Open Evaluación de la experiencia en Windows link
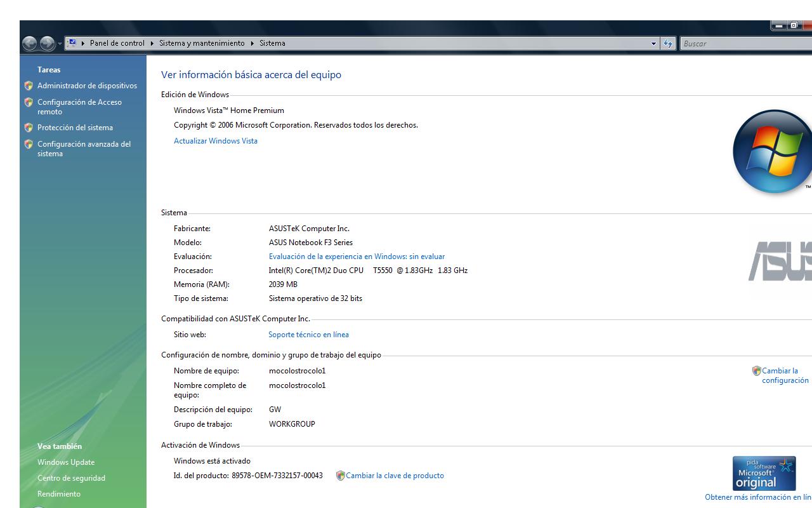812x508 pixels. point(357,257)
